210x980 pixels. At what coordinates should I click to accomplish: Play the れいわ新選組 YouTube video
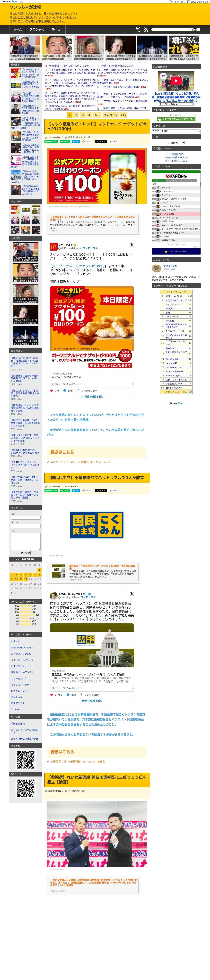[x=176, y=81]
